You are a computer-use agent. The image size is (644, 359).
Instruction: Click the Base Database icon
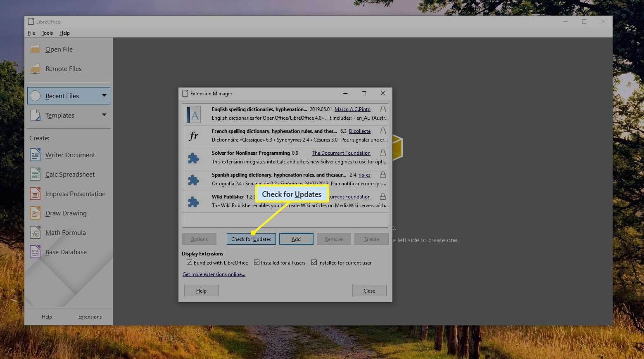35,252
